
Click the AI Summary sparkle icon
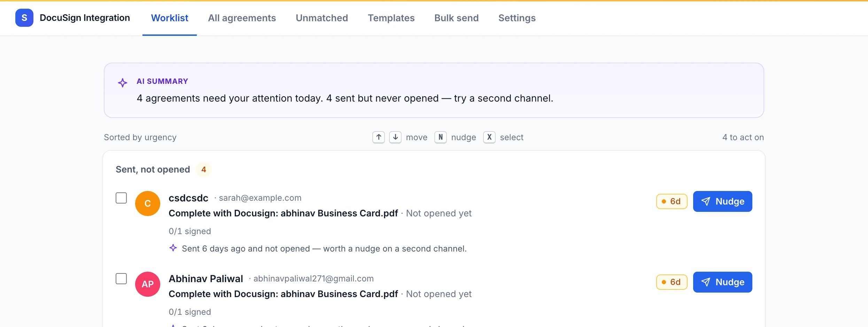coord(123,83)
